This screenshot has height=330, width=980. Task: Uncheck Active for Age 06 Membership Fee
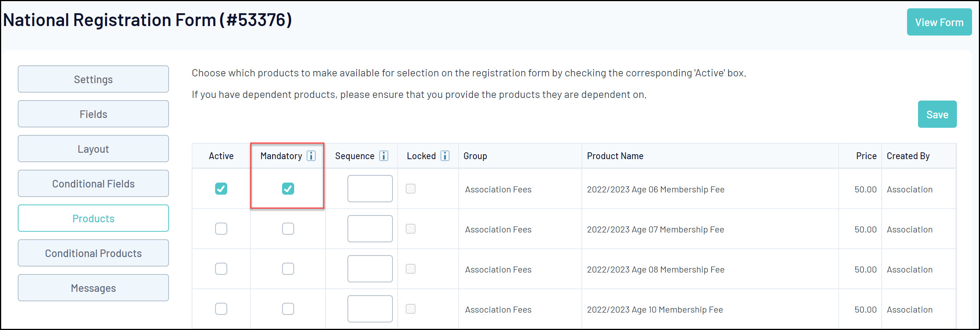tap(221, 189)
